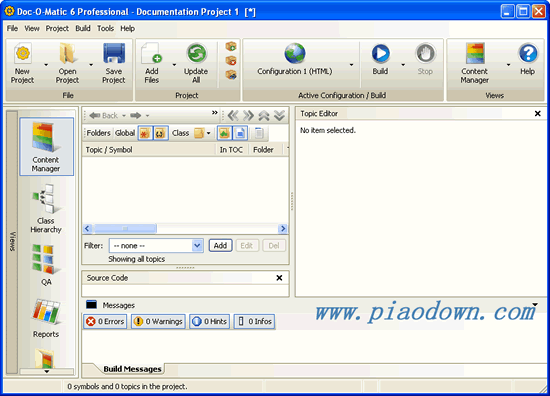The width and height of the screenshot is (550, 396).
Task: Expand the Build dropdown arrow
Action: (x=403, y=65)
